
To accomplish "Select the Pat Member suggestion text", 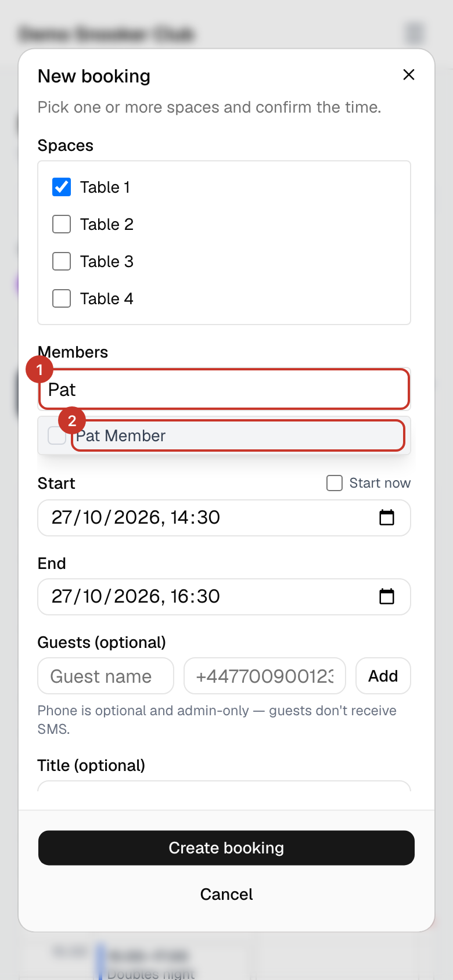I will tap(121, 435).
